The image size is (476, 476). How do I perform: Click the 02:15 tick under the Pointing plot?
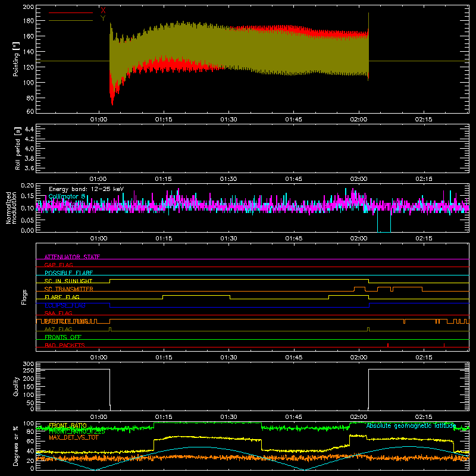424,120
